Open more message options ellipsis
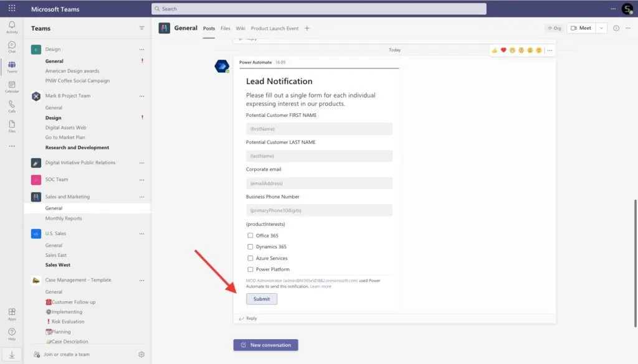 [550, 50]
